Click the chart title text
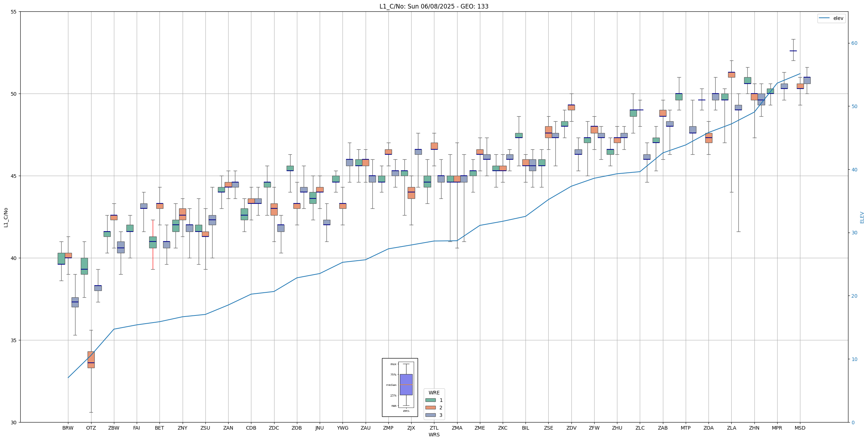This screenshot has width=868, height=441. 434,6
